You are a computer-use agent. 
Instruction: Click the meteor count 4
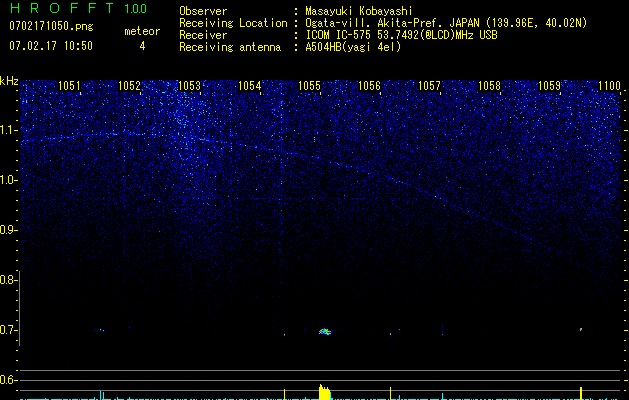[x=142, y=46]
